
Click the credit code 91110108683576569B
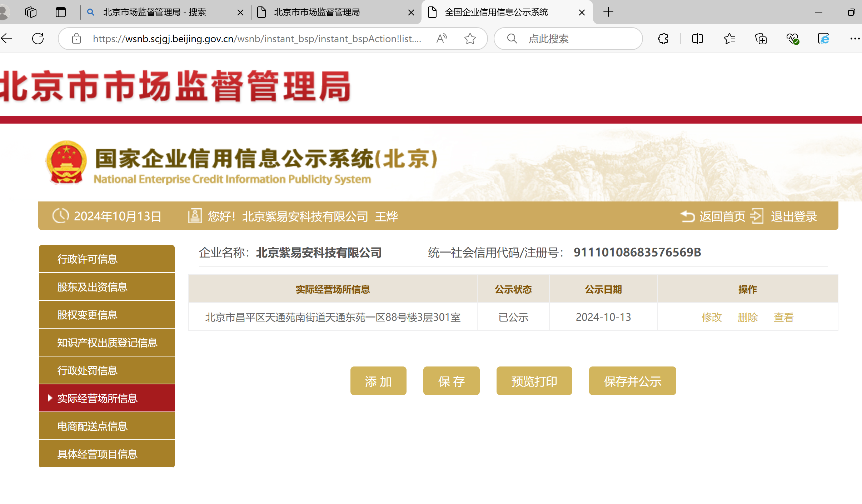tap(637, 252)
